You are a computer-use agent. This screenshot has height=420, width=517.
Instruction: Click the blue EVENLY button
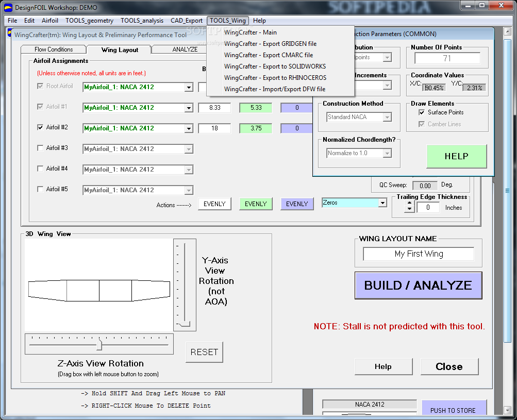coord(297,204)
